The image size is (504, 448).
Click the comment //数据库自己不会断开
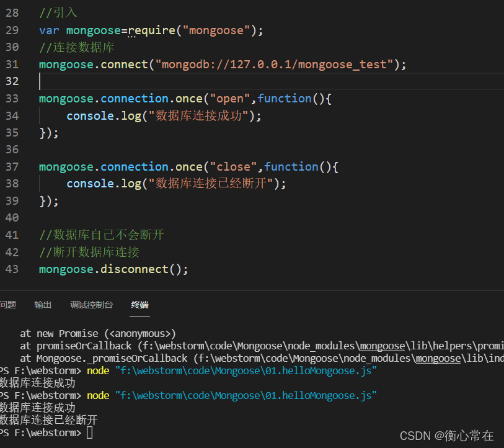102,235
